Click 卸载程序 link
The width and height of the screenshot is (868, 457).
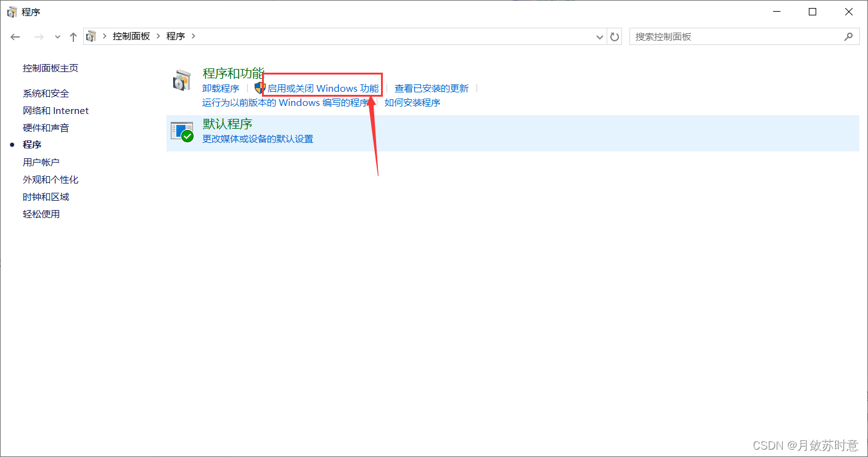click(x=221, y=89)
